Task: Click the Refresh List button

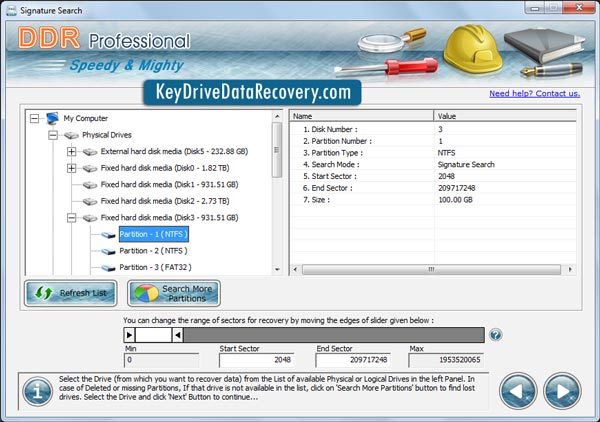Action: pyautogui.click(x=71, y=293)
